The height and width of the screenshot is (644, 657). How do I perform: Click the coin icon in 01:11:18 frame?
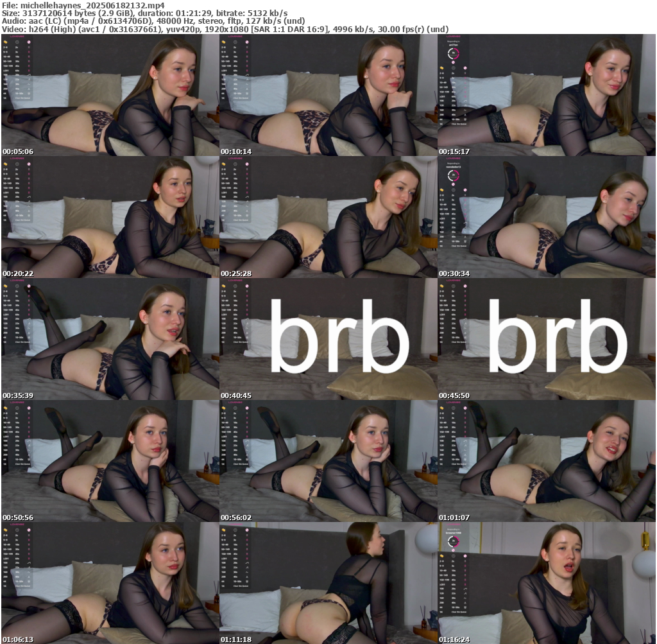[223, 530]
